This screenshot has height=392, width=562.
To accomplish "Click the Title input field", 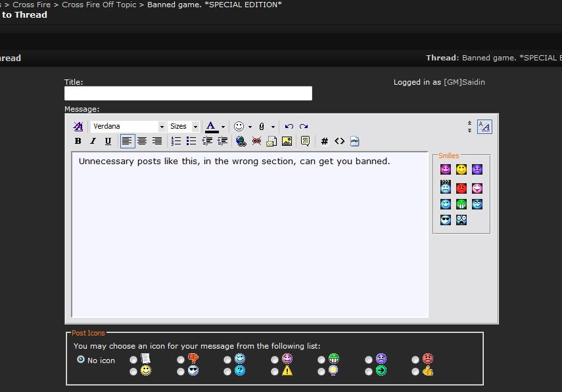I will [188, 93].
